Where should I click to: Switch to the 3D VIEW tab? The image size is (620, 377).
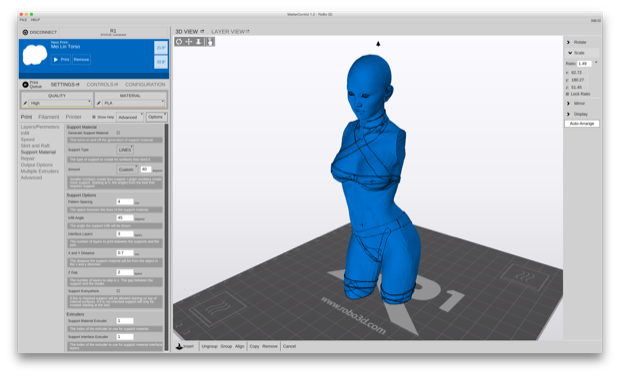click(187, 31)
